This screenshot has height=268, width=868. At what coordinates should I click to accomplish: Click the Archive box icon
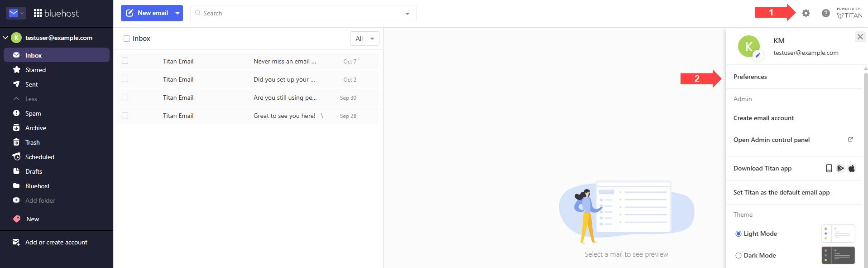click(x=16, y=127)
